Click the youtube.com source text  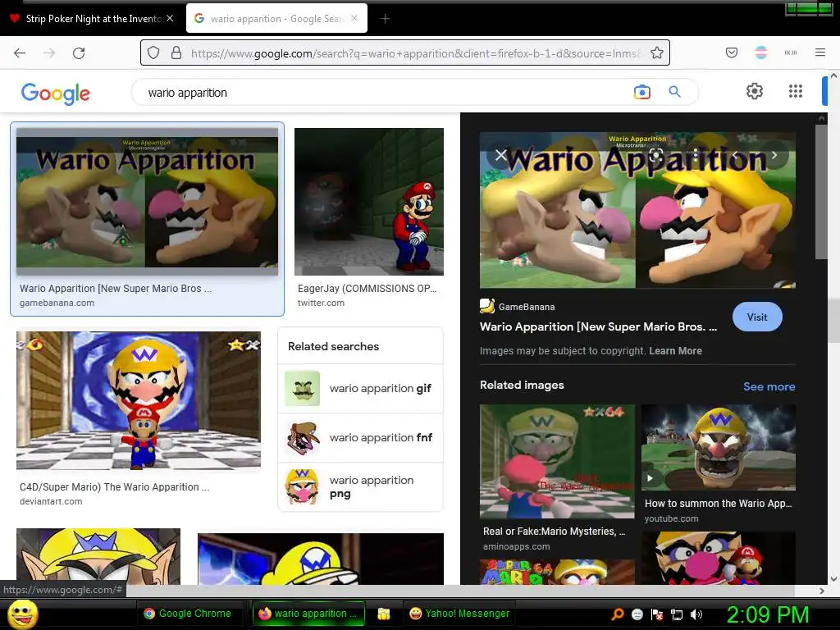[671, 518]
